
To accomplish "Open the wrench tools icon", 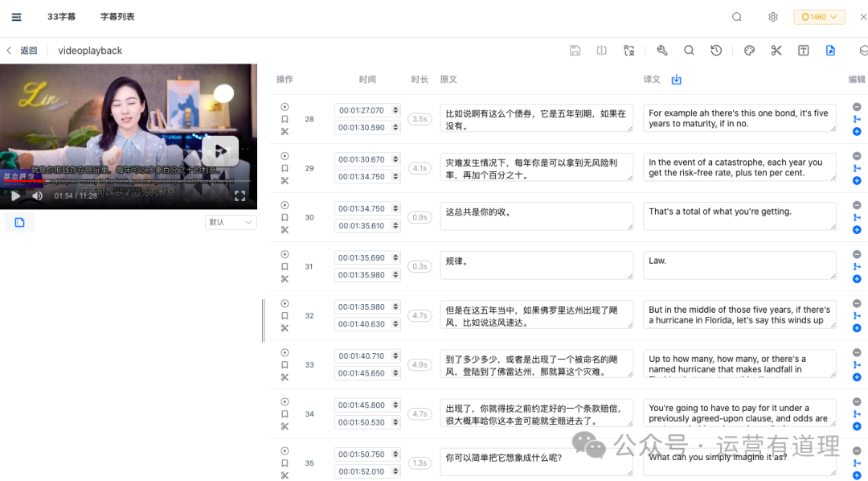I will [x=661, y=50].
